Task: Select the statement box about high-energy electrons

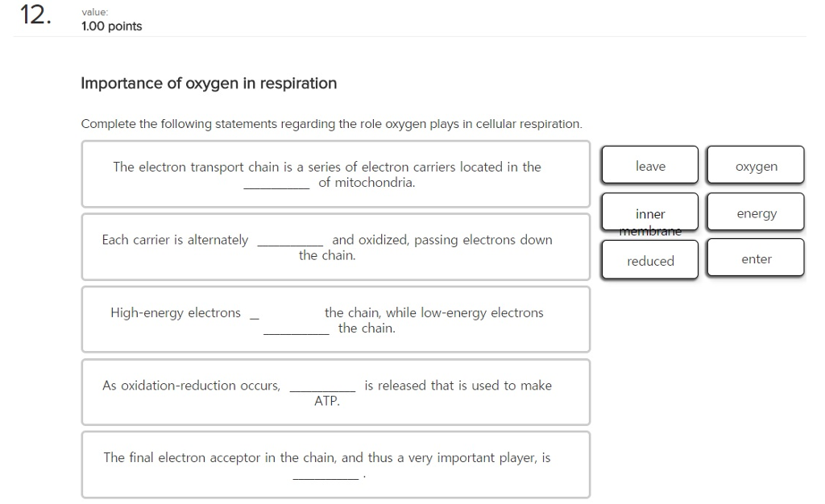Action: pyautogui.click(x=335, y=320)
